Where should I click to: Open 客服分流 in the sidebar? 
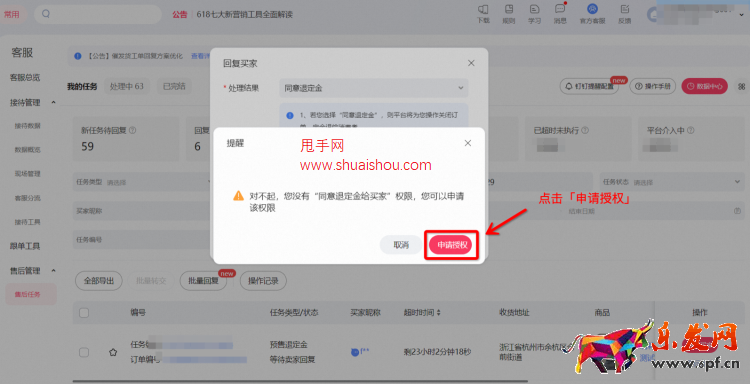[27, 197]
